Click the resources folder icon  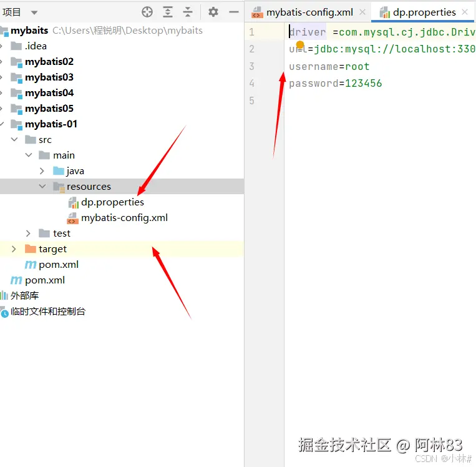(x=59, y=187)
